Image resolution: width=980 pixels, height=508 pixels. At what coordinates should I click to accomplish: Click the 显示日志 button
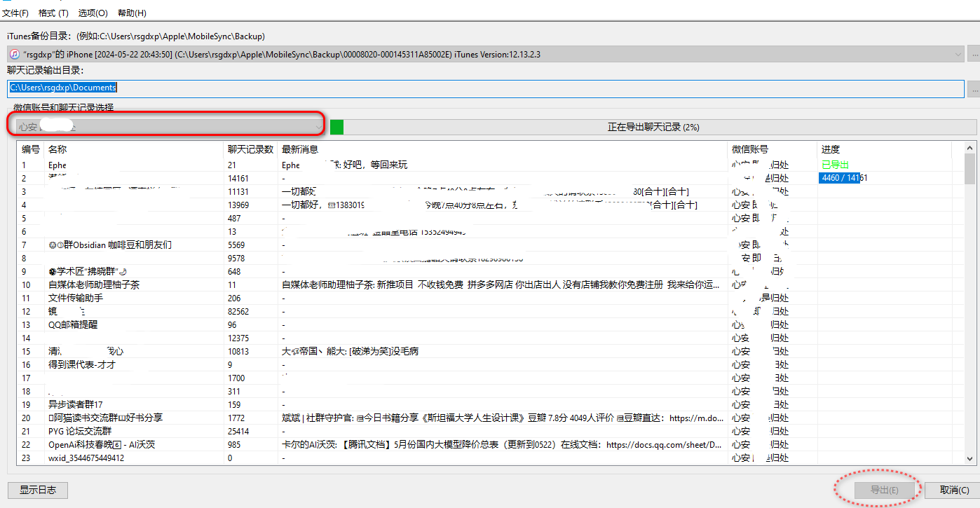(37, 490)
